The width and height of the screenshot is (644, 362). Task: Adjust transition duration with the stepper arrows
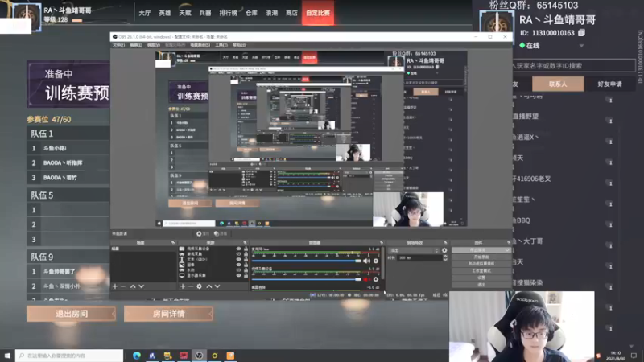point(445,257)
